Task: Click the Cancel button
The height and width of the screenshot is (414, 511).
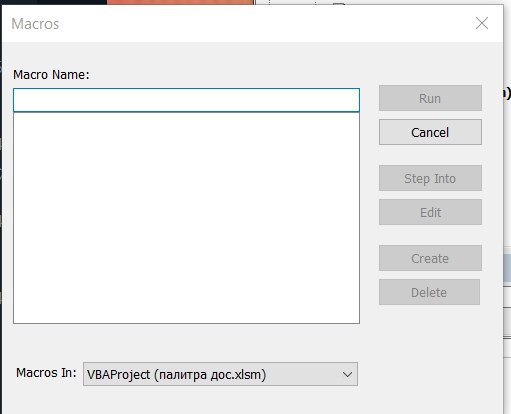Action: (430, 132)
